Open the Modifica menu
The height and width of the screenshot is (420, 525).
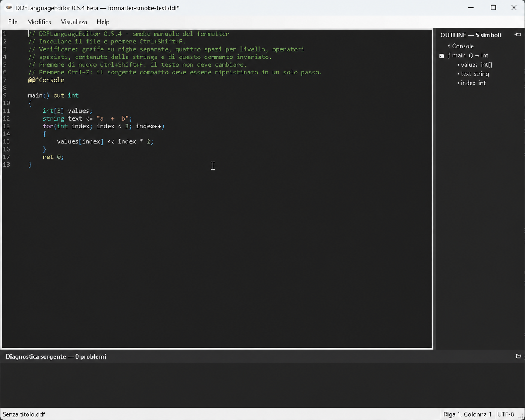(39, 22)
